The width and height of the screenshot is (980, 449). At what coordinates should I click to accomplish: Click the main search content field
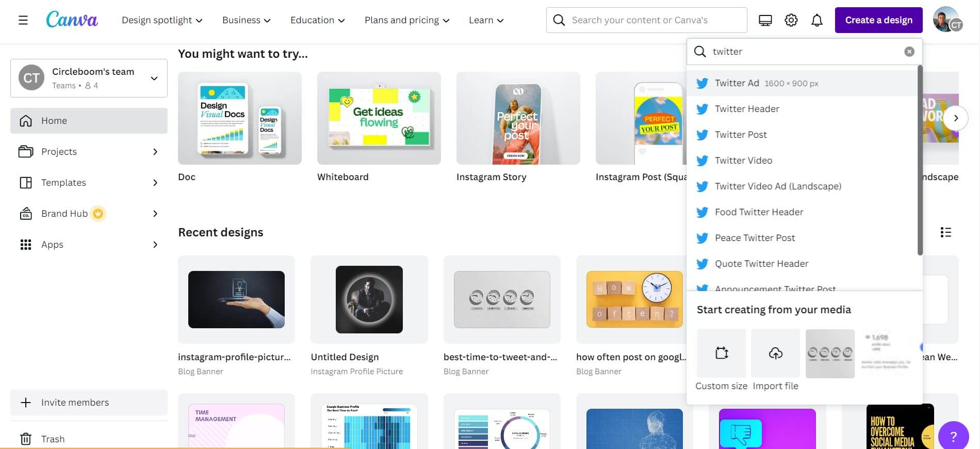coord(647,20)
